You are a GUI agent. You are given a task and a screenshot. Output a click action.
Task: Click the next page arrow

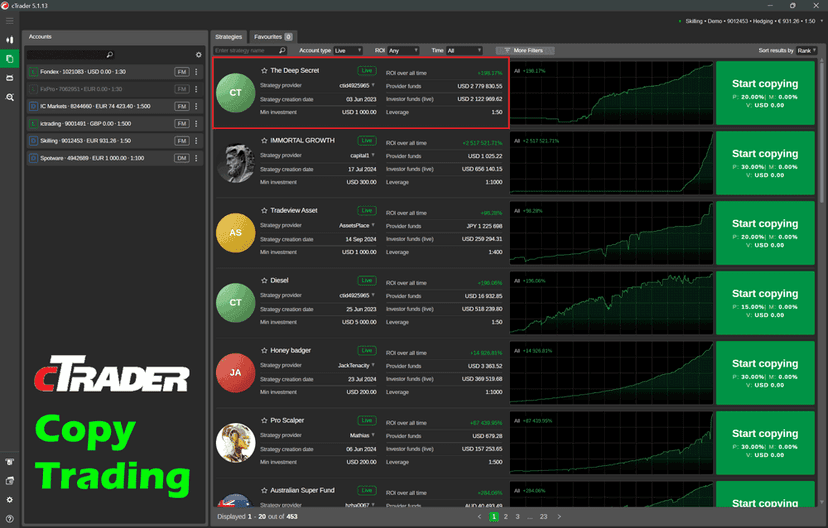coord(559,516)
